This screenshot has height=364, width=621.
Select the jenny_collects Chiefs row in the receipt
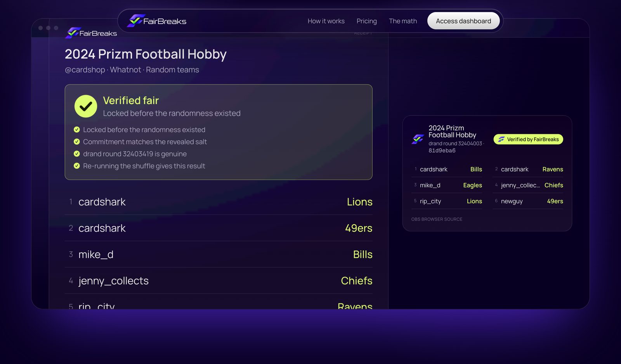tap(219, 281)
